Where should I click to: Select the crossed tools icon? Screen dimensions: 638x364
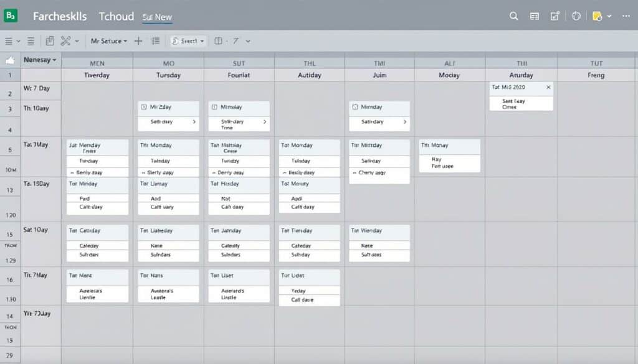[65, 40]
